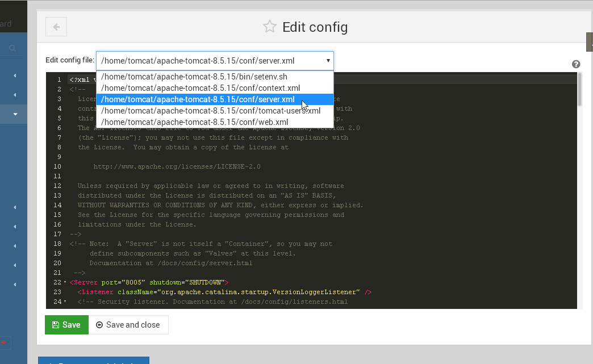
Task: Collapse the expanded sidebar menu caret
Action: 15,114
